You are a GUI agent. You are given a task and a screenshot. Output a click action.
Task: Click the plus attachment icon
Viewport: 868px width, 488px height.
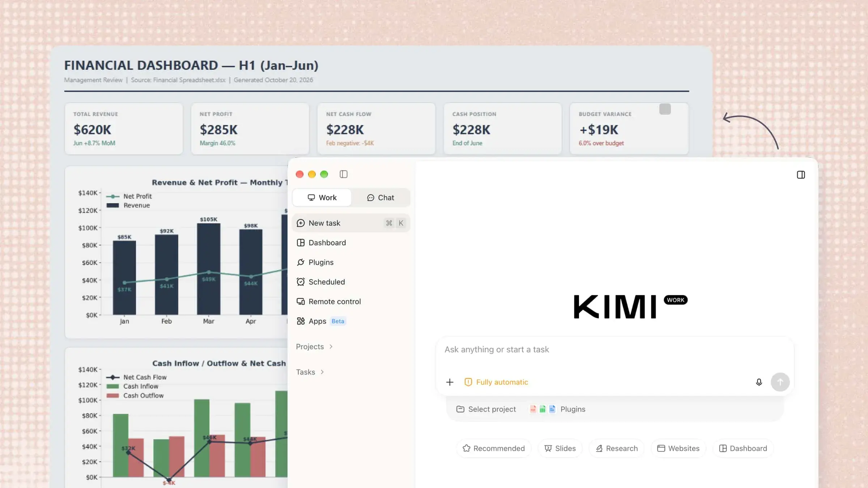click(x=450, y=382)
